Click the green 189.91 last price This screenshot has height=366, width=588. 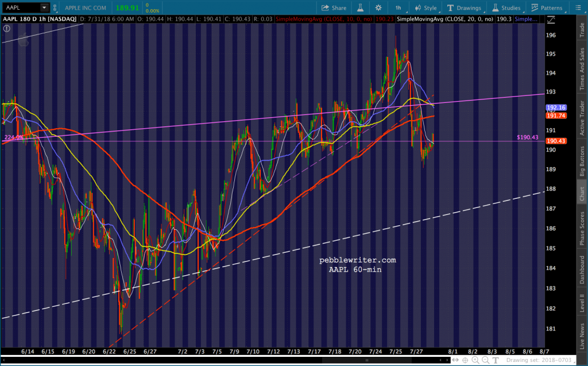(x=127, y=8)
